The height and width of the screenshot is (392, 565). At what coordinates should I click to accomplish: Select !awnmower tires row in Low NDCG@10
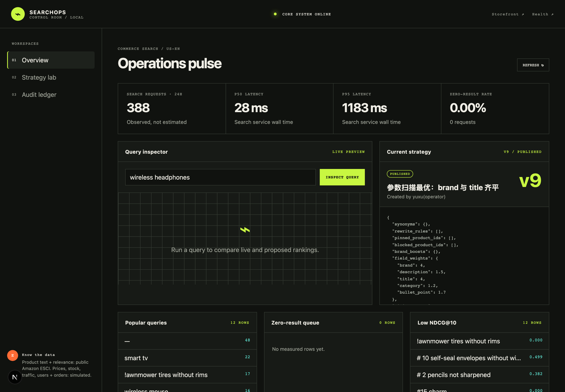[479, 341]
